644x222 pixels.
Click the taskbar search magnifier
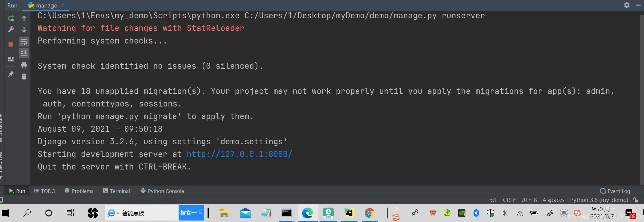point(27,213)
